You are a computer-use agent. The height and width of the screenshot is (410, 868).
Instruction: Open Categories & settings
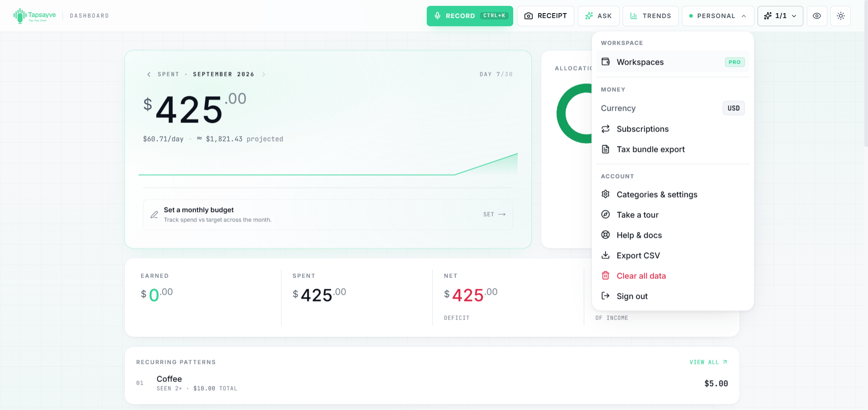[x=672, y=194]
